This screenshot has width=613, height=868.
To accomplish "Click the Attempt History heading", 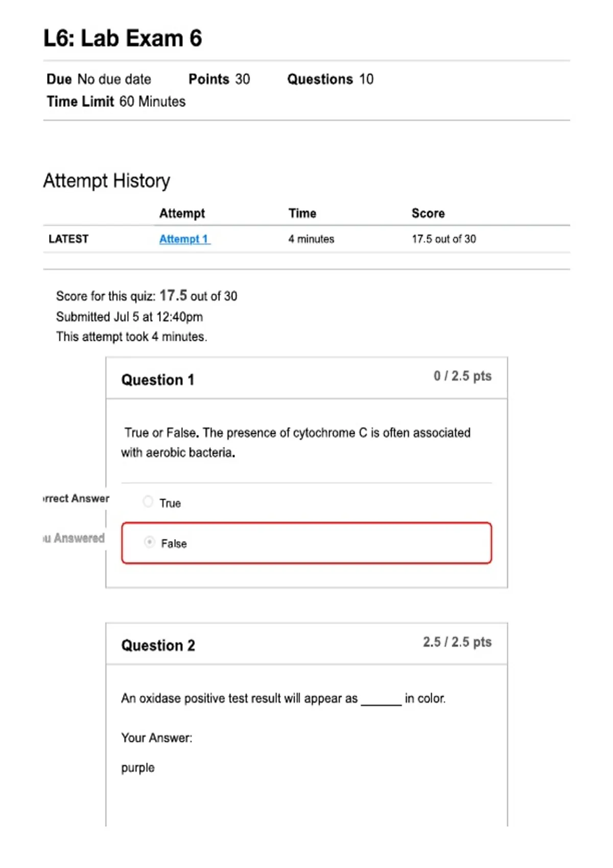I will (107, 181).
